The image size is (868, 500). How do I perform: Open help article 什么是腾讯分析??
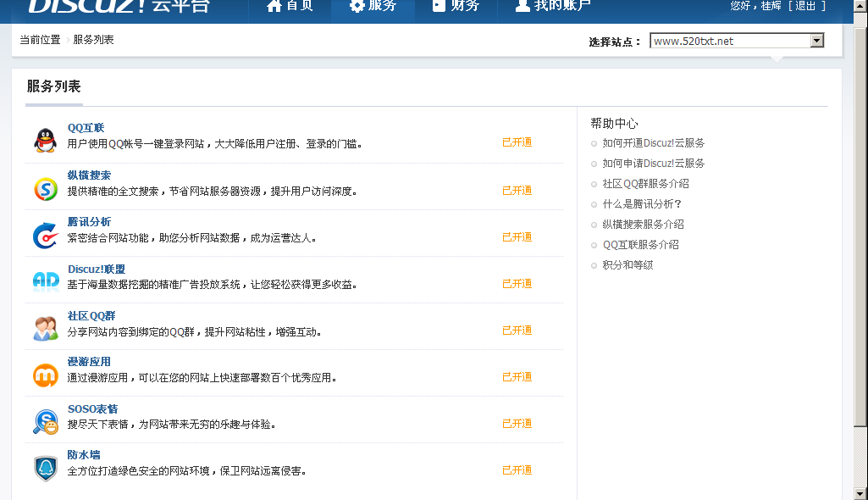(x=642, y=204)
